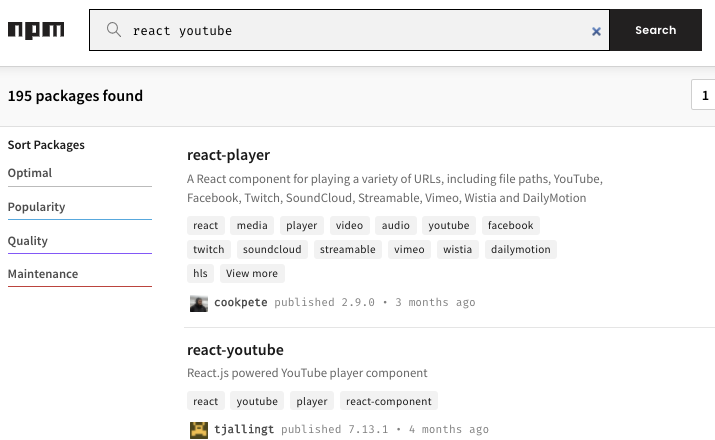Focus the search input containing react youtube

(x=349, y=30)
